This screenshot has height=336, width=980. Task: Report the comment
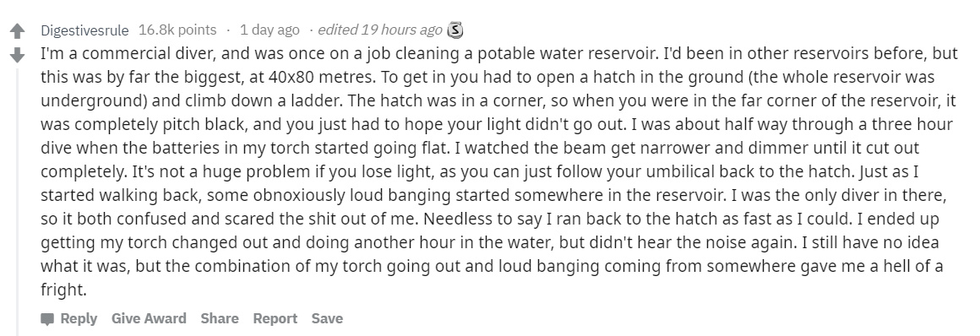coord(275,318)
